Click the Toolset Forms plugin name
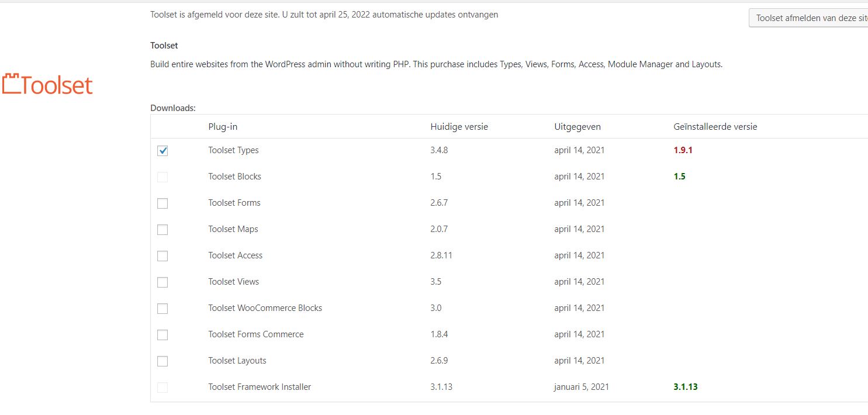Viewport: 868px width, 415px height. pyautogui.click(x=234, y=203)
